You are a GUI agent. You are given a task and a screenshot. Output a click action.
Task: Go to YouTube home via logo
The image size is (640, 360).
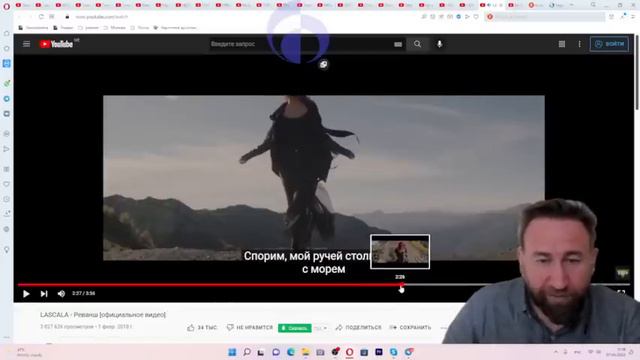tap(56, 44)
